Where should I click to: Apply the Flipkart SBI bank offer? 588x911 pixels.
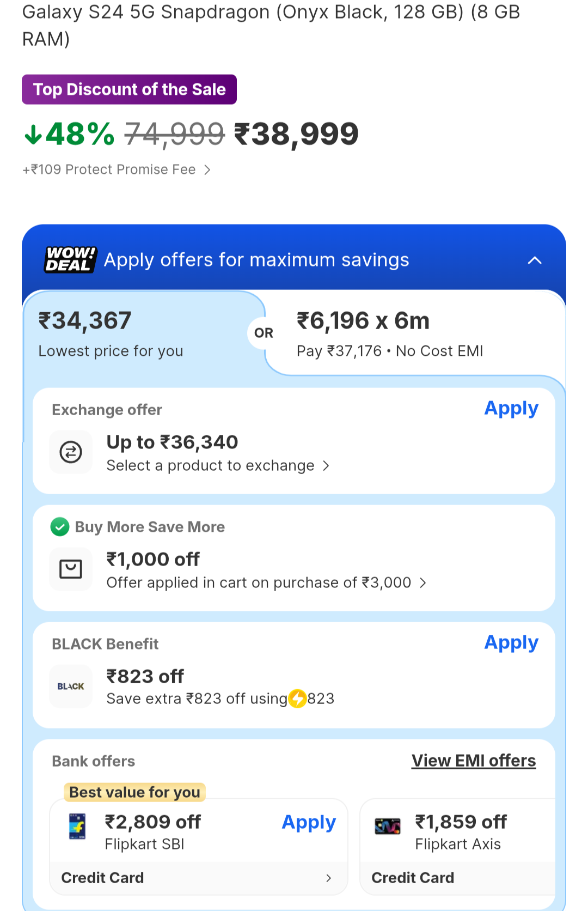coord(309,823)
